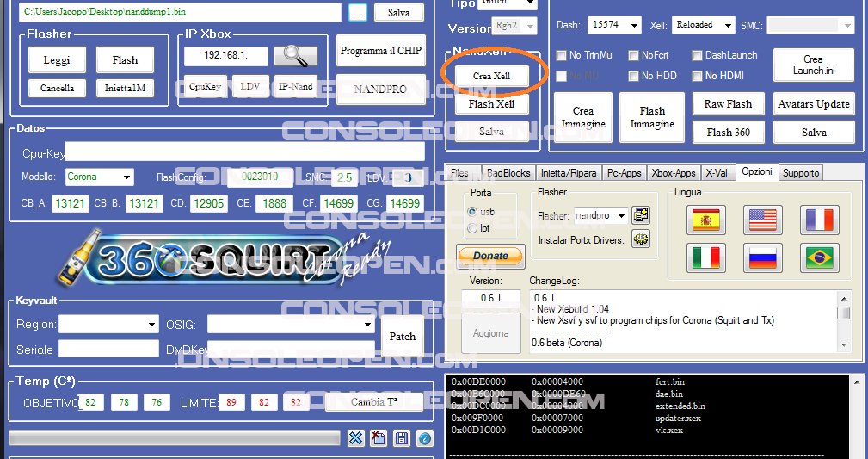868x459 pixels.
Task: Click the gear icon for Portx Drivers
Action: pyautogui.click(x=641, y=239)
